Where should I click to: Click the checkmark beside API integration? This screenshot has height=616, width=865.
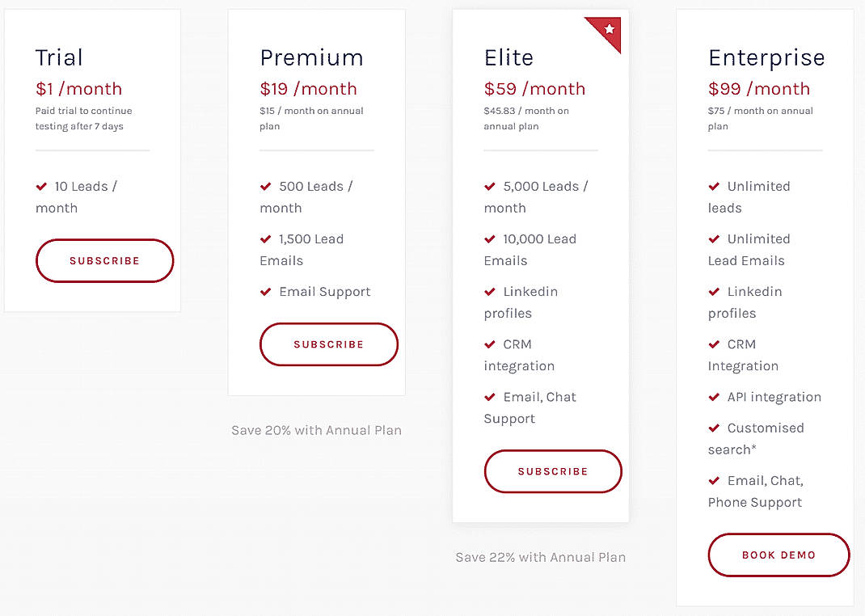tap(714, 397)
